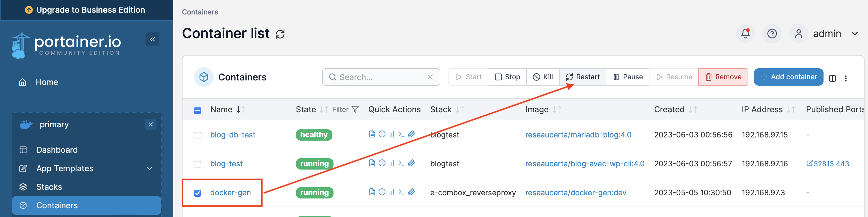This screenshot has height=217, width=868.
Task: Open table column settings icon
Action: tap(832, 78)
